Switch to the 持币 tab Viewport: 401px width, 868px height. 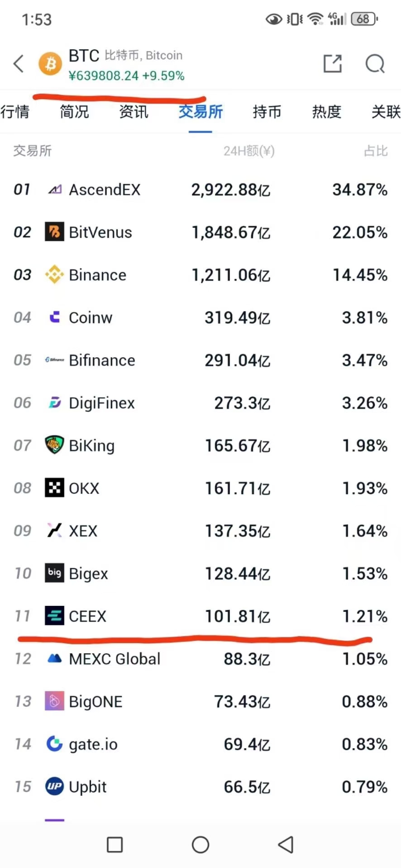coord(267,112)
